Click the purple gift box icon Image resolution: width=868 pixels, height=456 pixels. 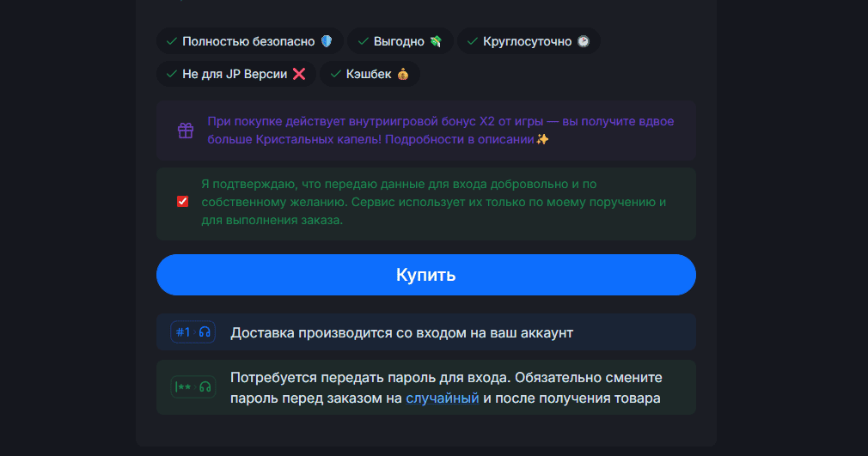pyautogui.click(x=186, y=131)
